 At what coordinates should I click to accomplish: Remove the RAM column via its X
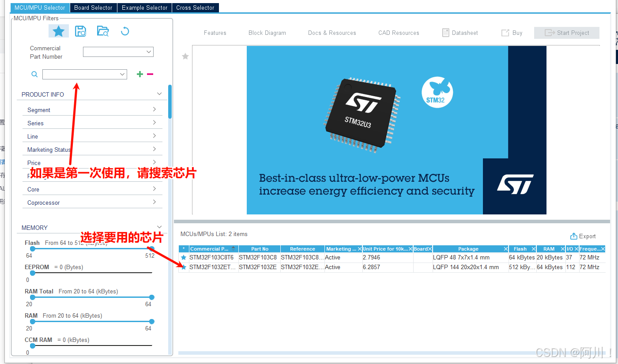coord(563,249)
